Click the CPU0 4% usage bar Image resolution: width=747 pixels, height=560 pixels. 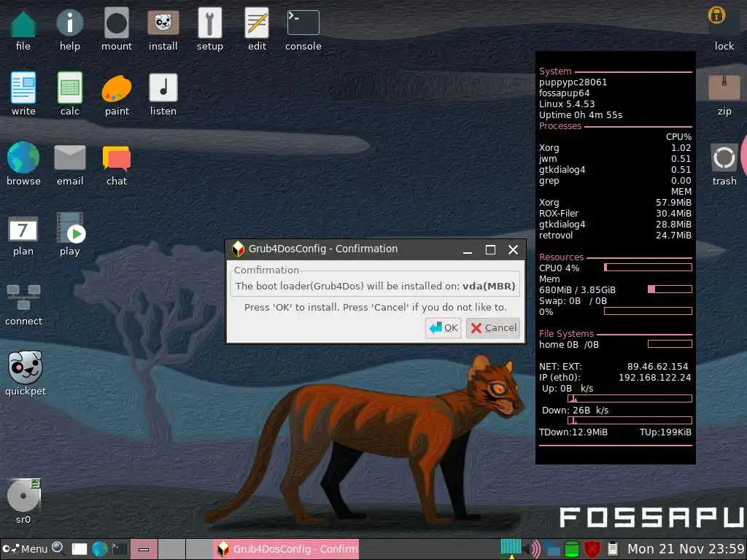pos(648,268)
